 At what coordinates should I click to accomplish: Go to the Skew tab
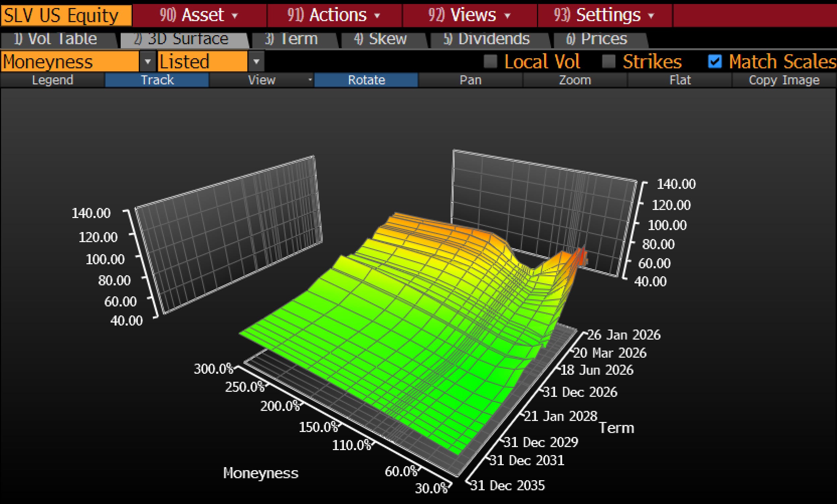[x=380, y=40]
